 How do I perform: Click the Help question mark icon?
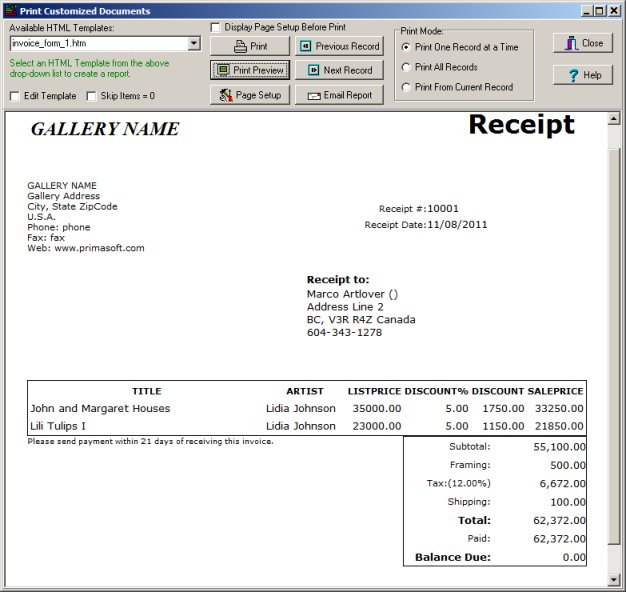pyautogui.click(x=573, y=75)
